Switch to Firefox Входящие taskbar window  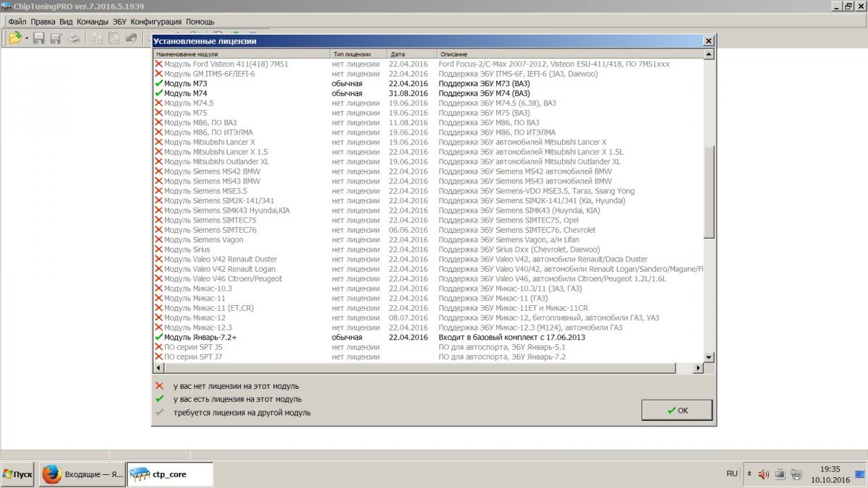click(82, 474)
